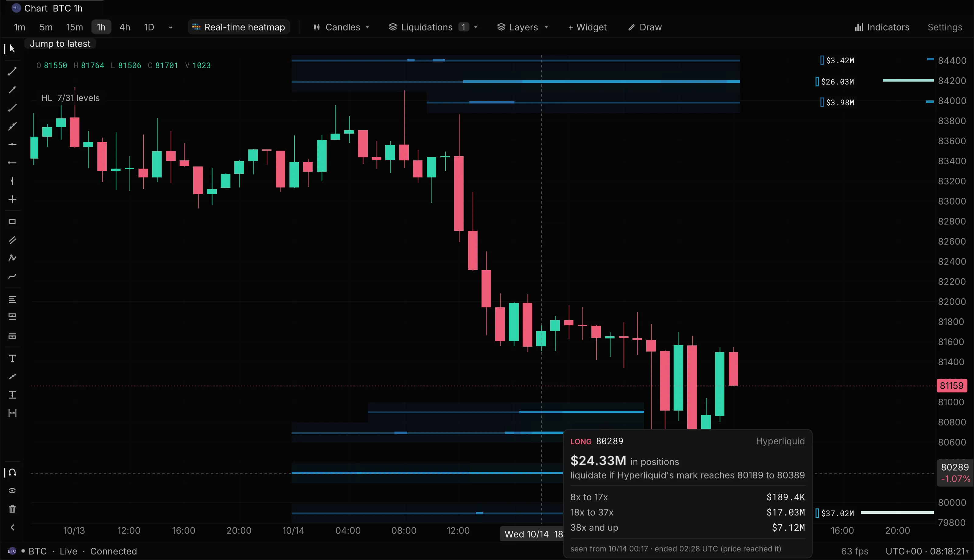The width and height of the screenshot is (974, 560).
Task: Select the 5m timeframe
Action: point(46,27)
